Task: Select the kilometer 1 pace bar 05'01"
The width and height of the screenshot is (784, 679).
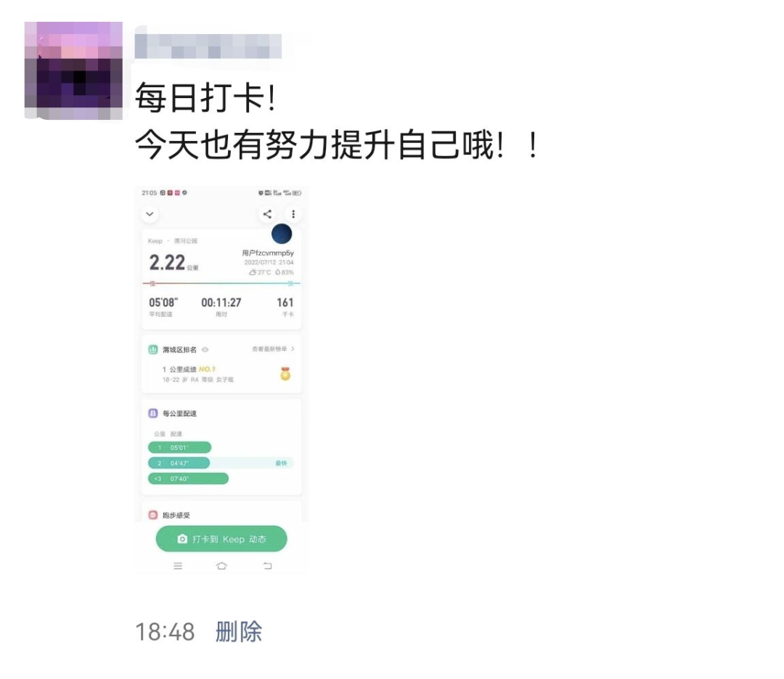Action: point(179,447)
